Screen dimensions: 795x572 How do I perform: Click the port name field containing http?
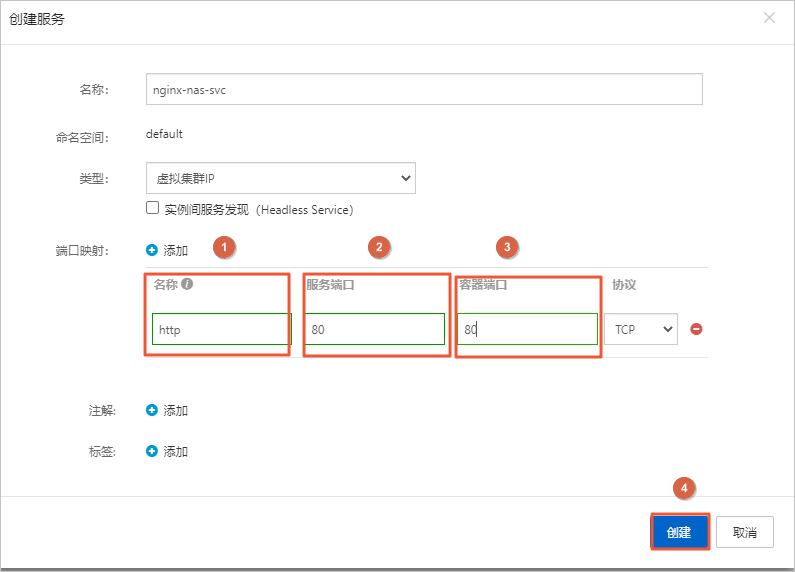pos(222,329)
